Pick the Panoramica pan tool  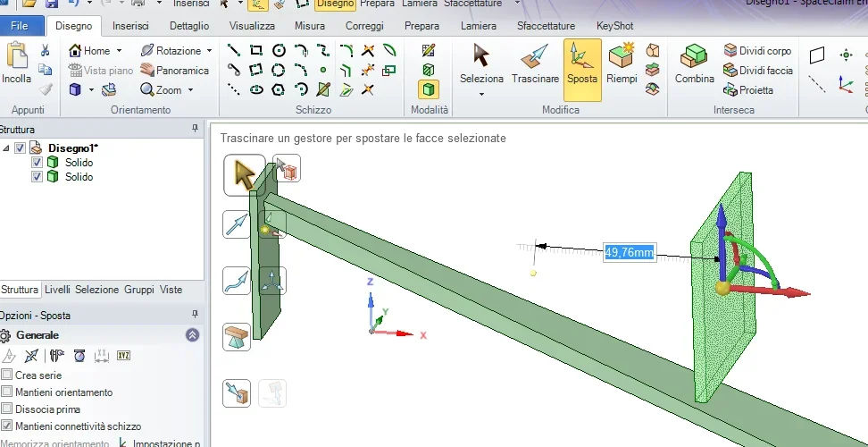tap(175, 71)
